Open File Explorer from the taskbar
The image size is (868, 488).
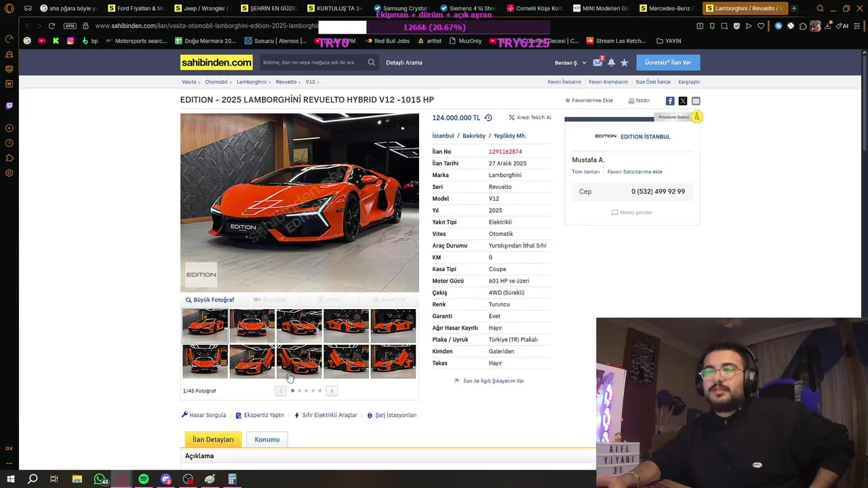[x=77, y=479]
